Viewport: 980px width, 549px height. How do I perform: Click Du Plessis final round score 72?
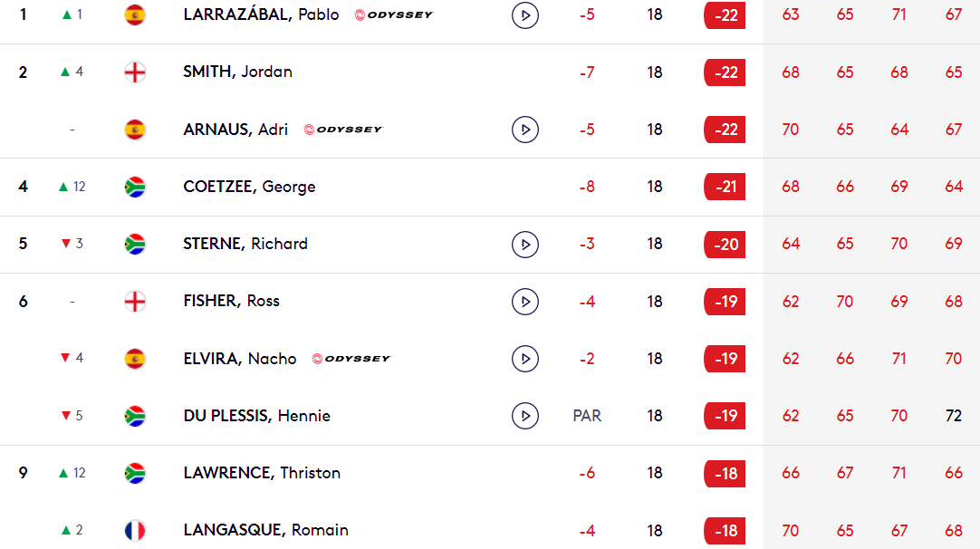point(953,416)
